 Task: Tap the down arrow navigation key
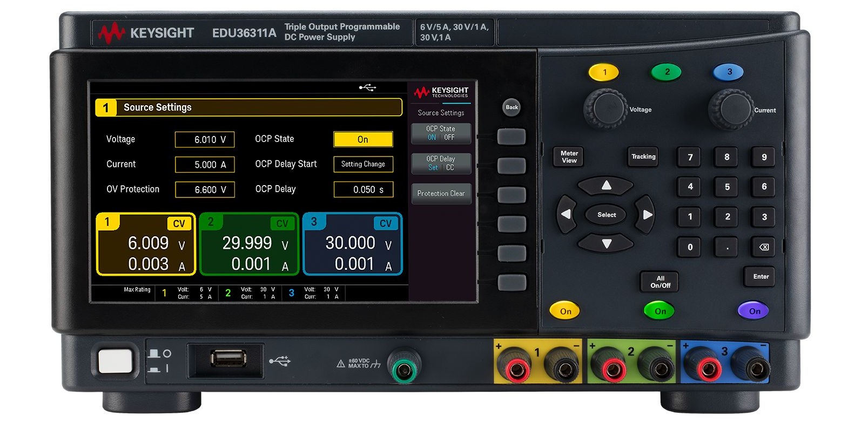coord(606,243)
